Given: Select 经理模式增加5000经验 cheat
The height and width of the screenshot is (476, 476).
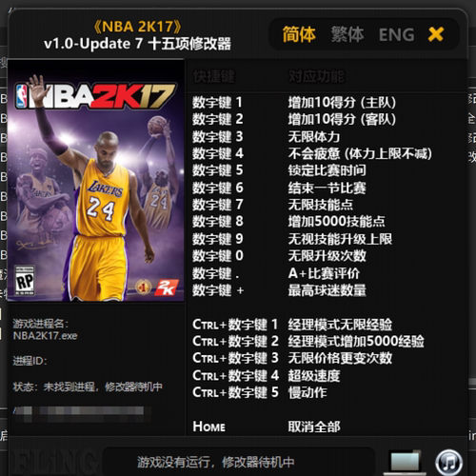Looking at the screenshot, I should point(356,342).
